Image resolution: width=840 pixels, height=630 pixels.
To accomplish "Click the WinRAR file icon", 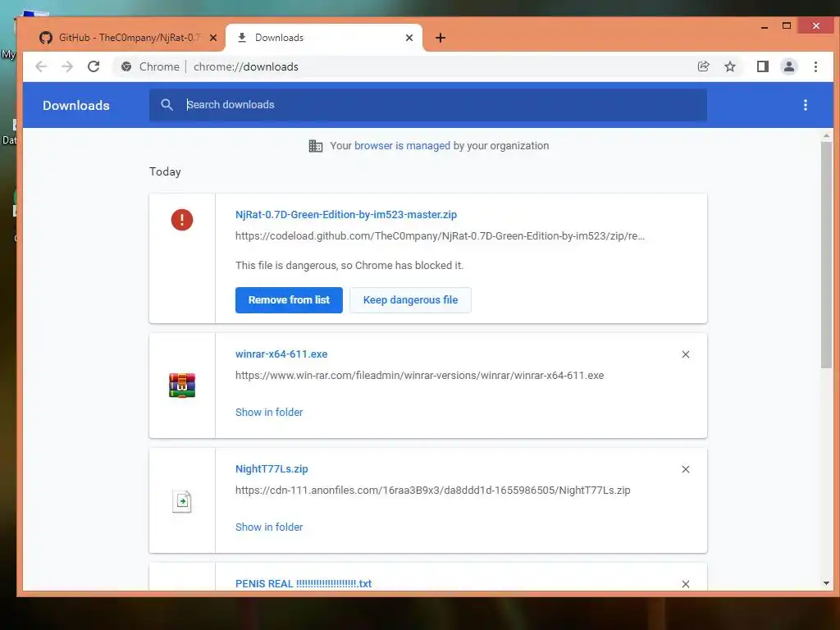I will point(182,386).
